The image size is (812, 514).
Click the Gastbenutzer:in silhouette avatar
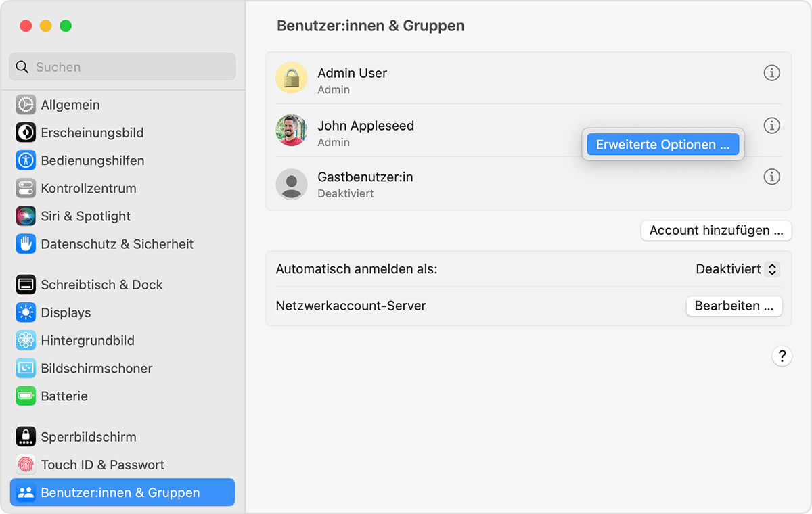292,184
